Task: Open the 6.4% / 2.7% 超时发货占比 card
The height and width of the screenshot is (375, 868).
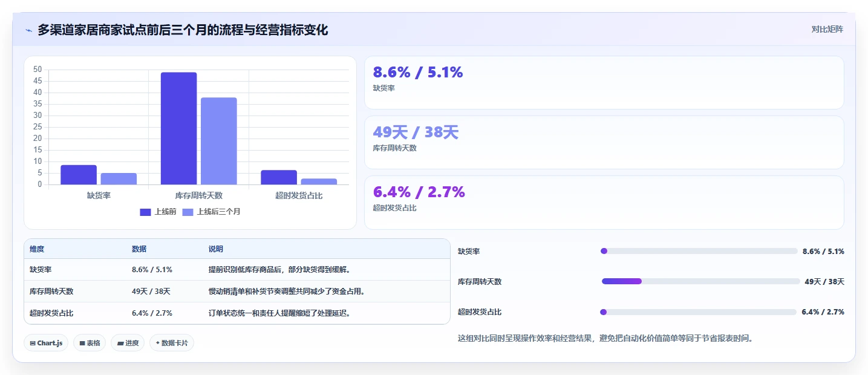Action: point(604,202)
